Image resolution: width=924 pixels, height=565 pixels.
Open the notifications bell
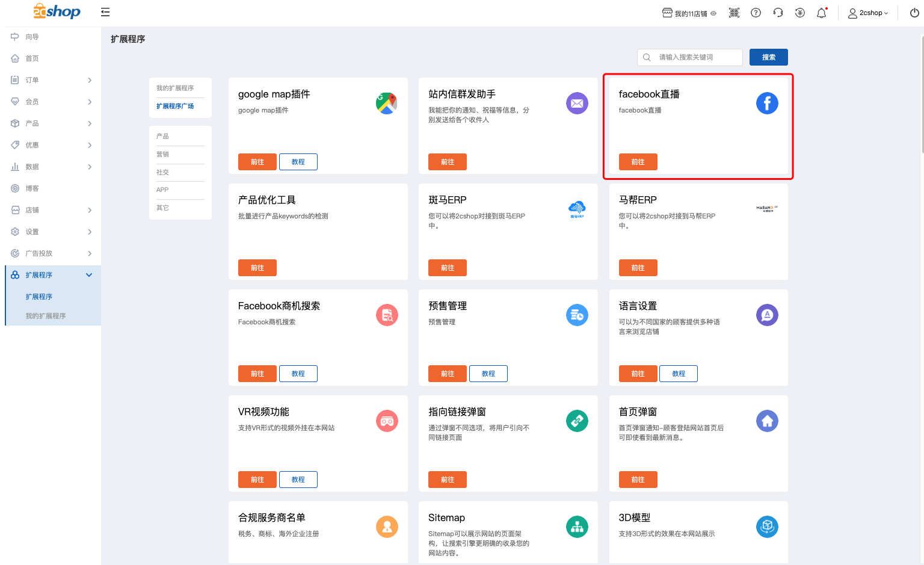pos(822,13)
